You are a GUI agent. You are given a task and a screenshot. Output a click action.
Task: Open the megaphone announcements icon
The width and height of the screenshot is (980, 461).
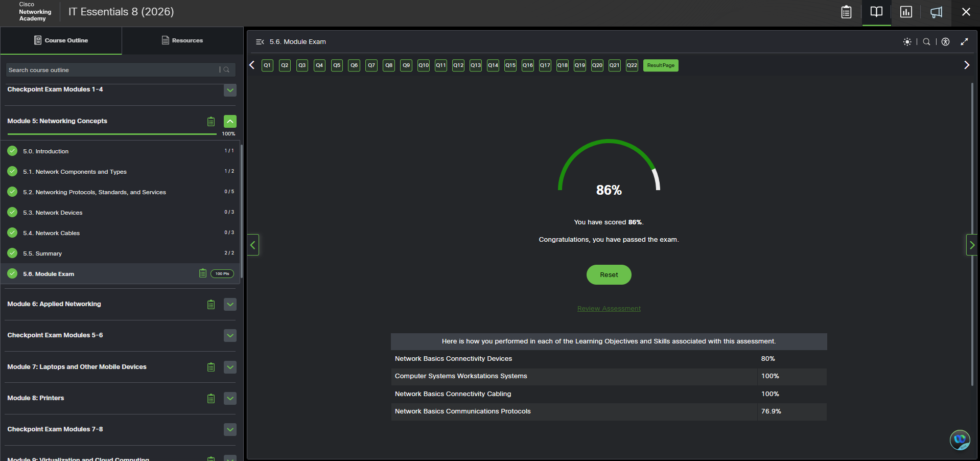tap(936, 12)
